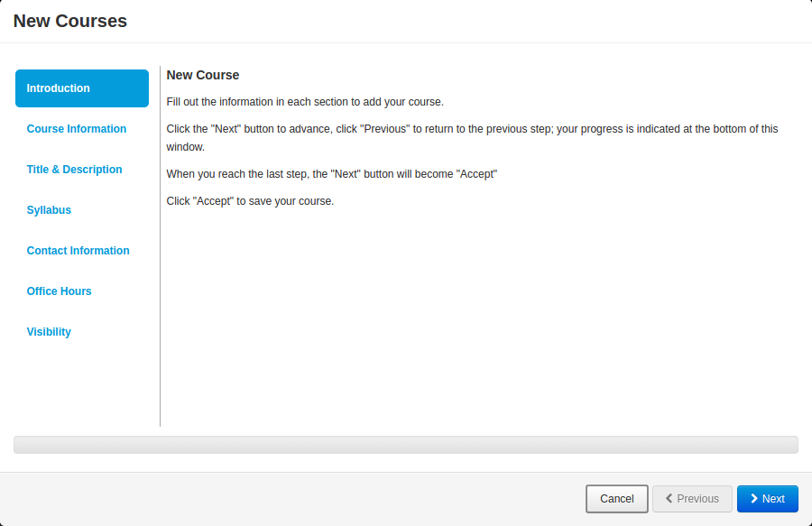
Task: Go to Title & Description step
Action: (x=75, y=170)
